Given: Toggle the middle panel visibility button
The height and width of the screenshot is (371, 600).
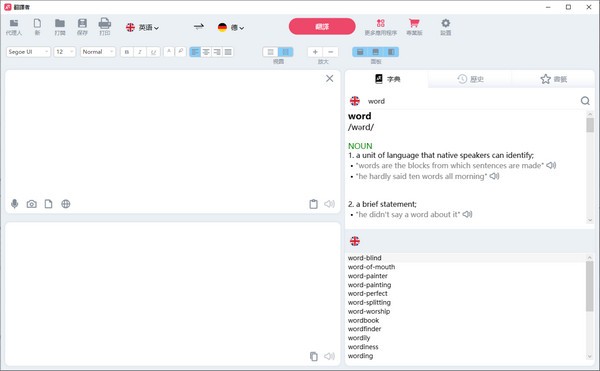Looking at the screenshot, I should [376, 52].
